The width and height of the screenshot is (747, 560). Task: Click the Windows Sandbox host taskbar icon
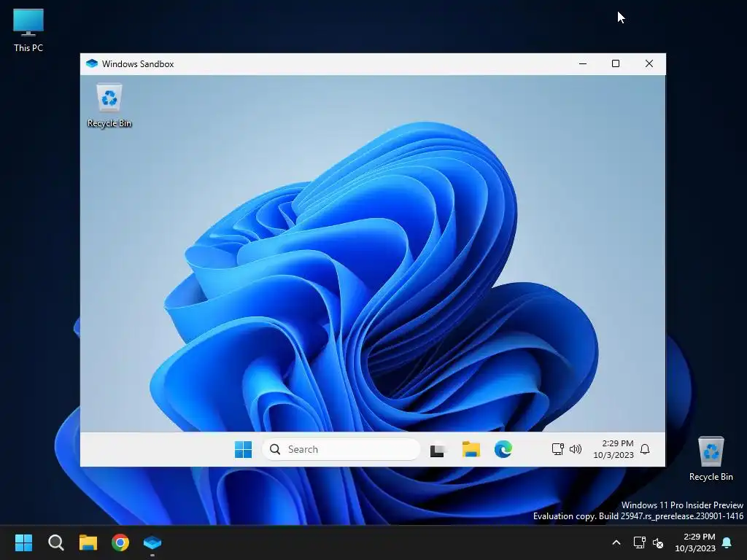[152, 542]
